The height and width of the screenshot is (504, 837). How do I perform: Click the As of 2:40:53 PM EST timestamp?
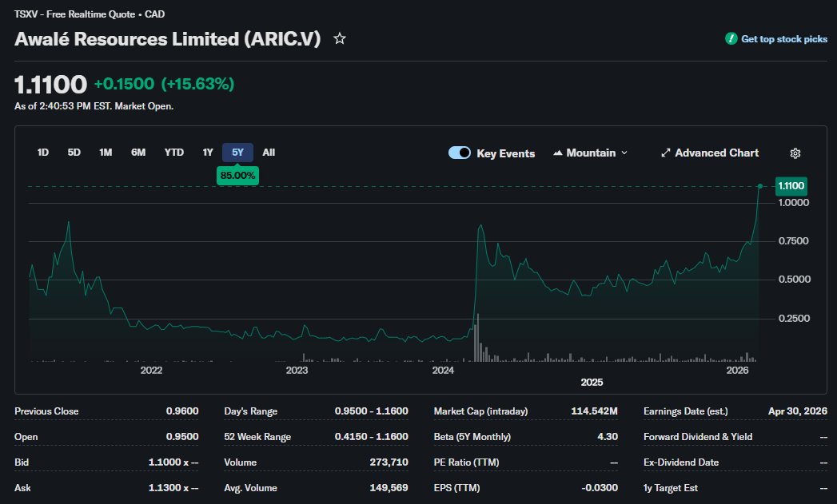(94, 106)
